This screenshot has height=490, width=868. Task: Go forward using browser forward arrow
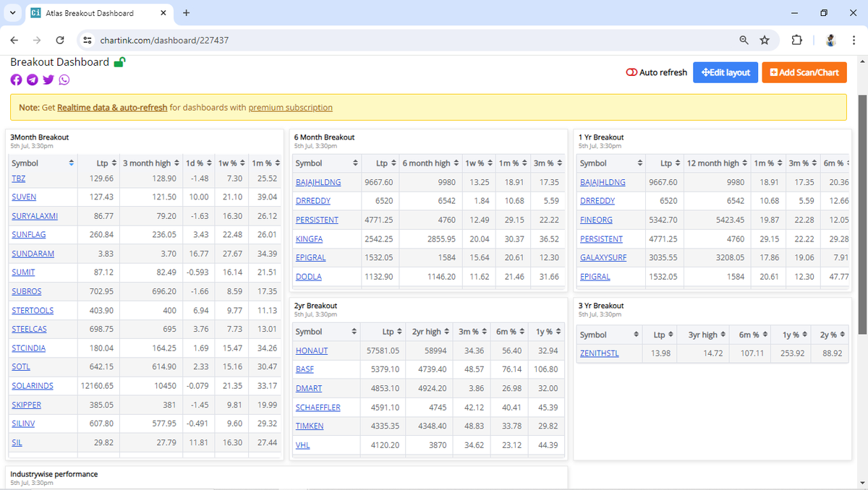[37, 40]
